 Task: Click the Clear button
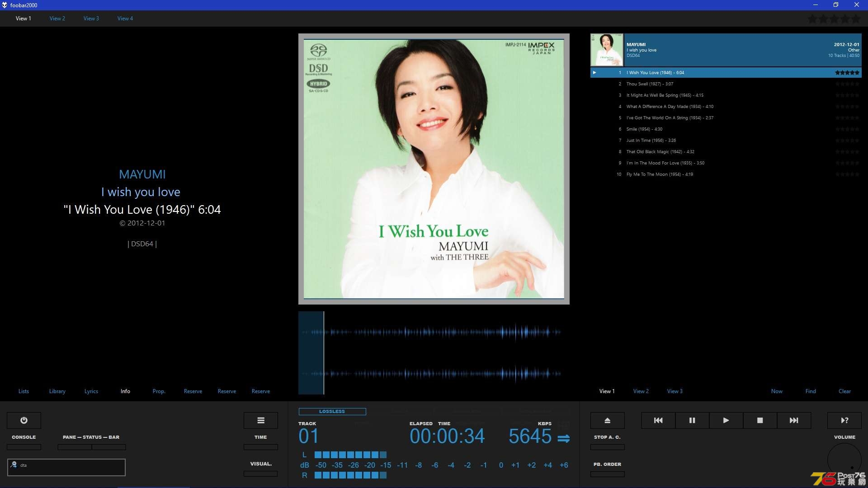pyautogui.click(x=844, y=391)
